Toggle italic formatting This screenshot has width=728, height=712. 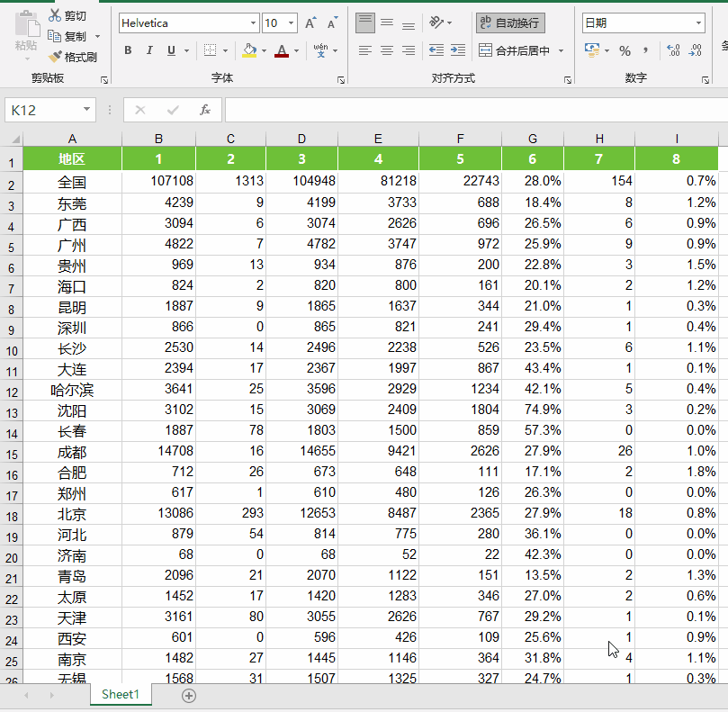click(149, 50)
